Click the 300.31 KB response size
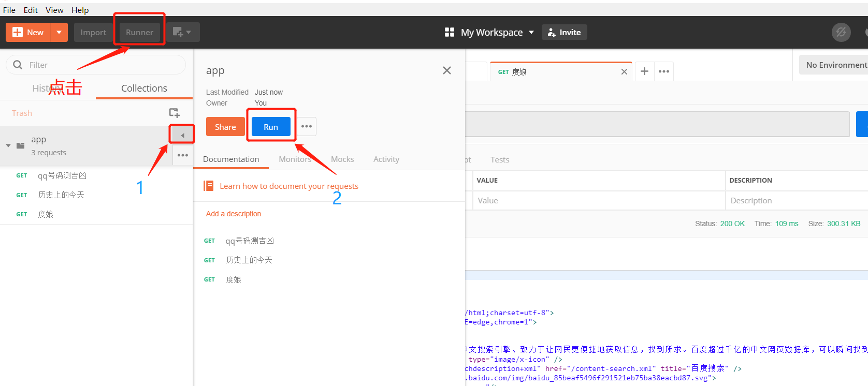The width and height of the screenshot is (868, 386). 844,224
